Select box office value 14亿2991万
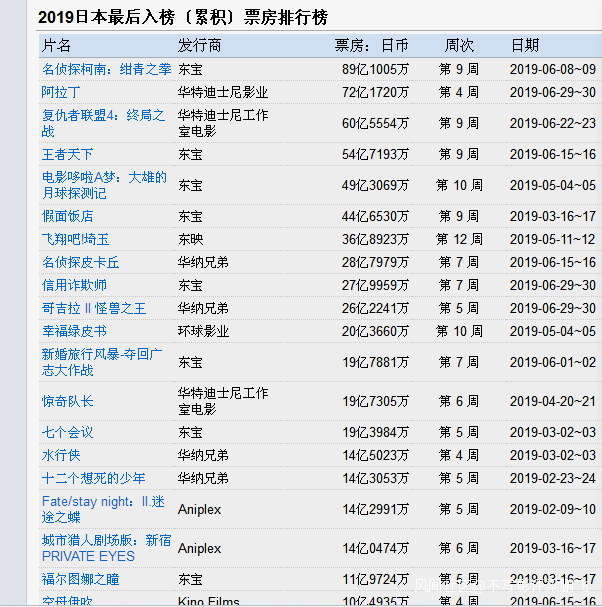The width and height of the screenshot is (602, 607). tap(376, 509)
